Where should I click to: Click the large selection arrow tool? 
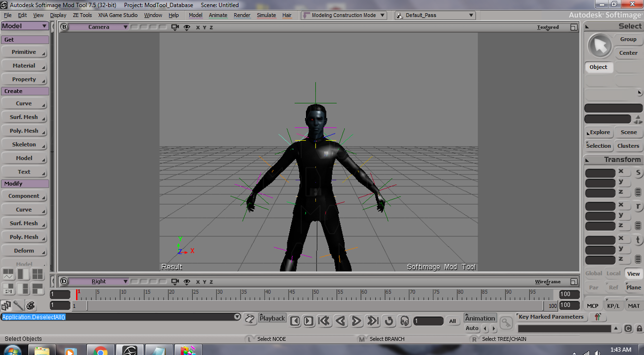point(599,46)
